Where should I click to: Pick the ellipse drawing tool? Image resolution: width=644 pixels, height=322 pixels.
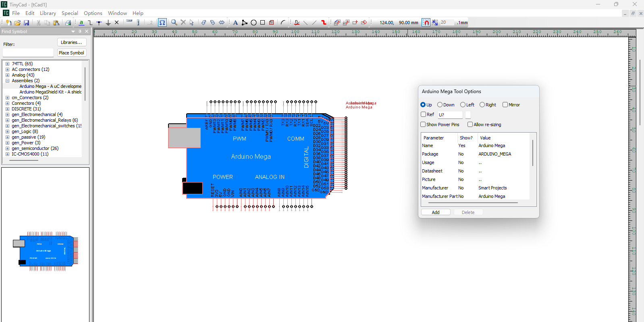[x=254, y=23]
